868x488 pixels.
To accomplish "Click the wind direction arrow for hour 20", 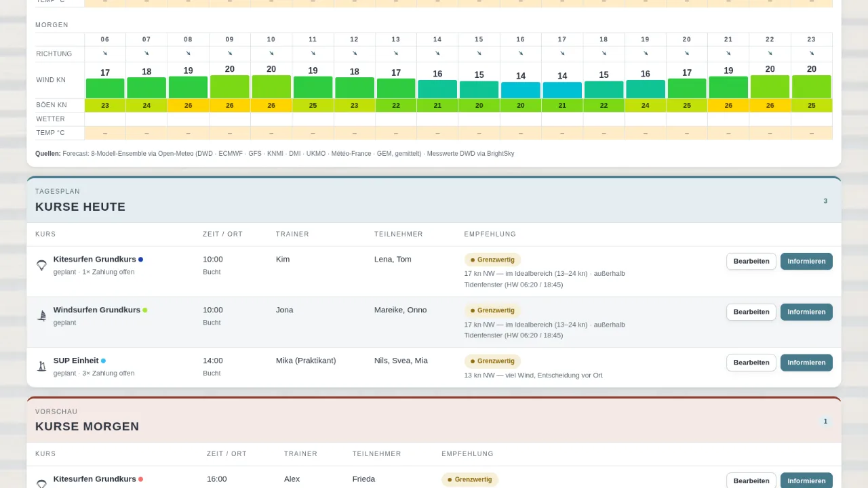I will 687,53.
